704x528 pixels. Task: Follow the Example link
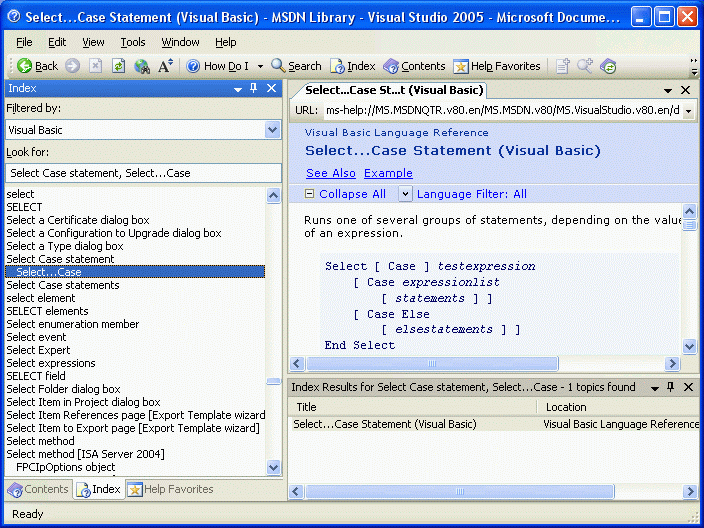pos(388,173)
